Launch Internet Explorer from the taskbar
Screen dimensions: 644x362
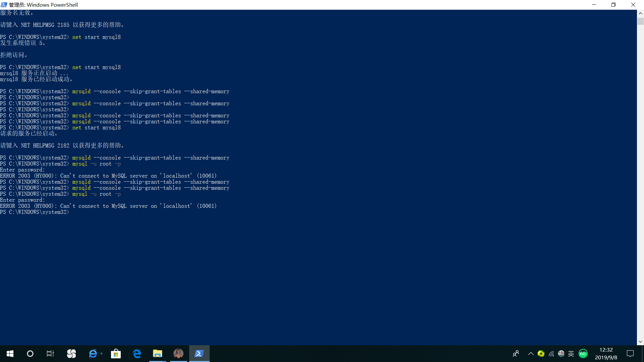93,354
